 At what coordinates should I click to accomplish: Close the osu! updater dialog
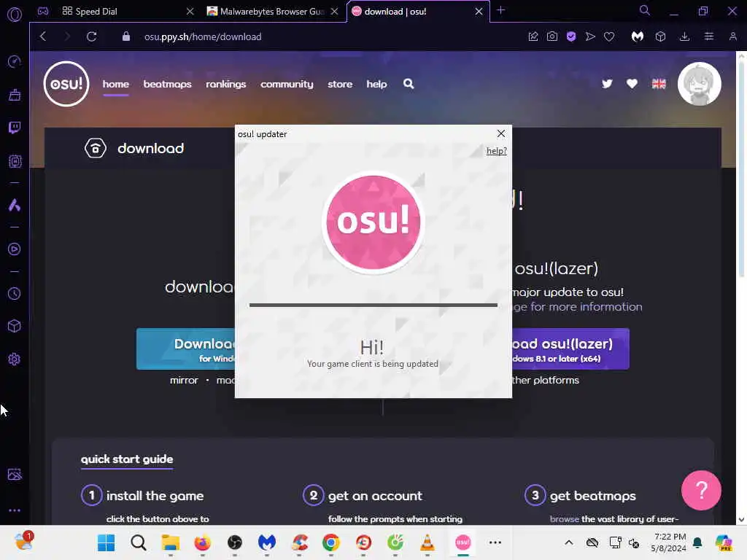point(501,134)
